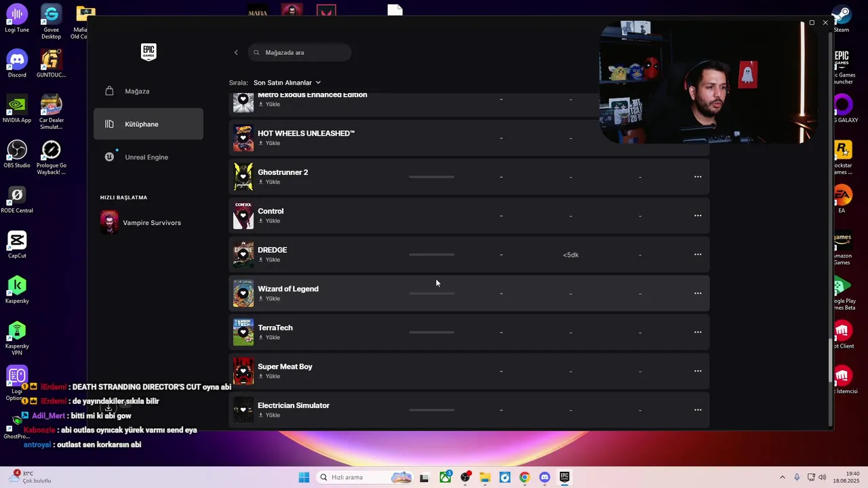The image size is (868, 488).
Task: Open the RODE Central desktop icon
Action: click(x=17, y=199)
